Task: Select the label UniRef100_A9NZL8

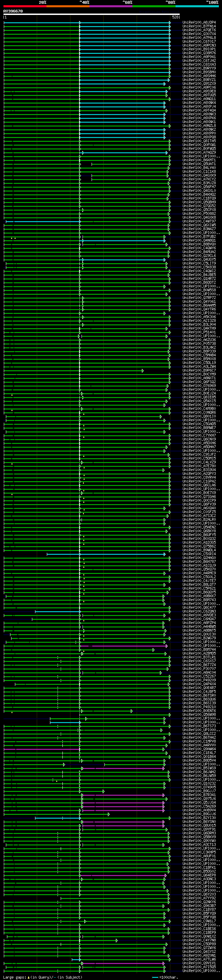Action: point(199,125)
